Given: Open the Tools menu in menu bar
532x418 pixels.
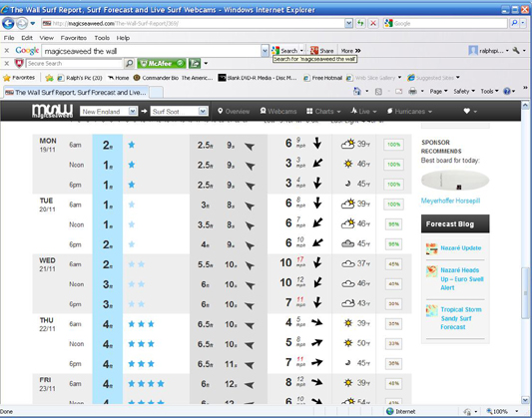Looking at the screenshot, I should [x=102, y=38].
